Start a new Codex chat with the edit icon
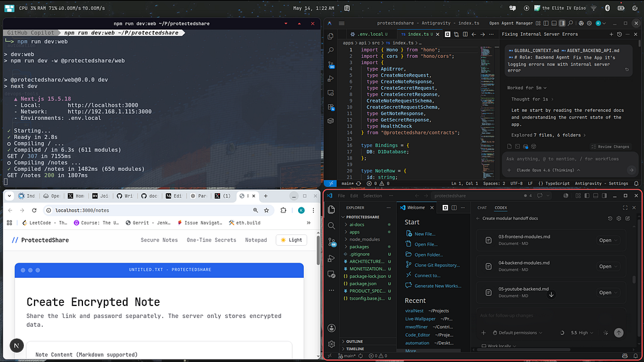Viewport: 644px width, 362px height. pyautogui.click(x=628, y=218)
